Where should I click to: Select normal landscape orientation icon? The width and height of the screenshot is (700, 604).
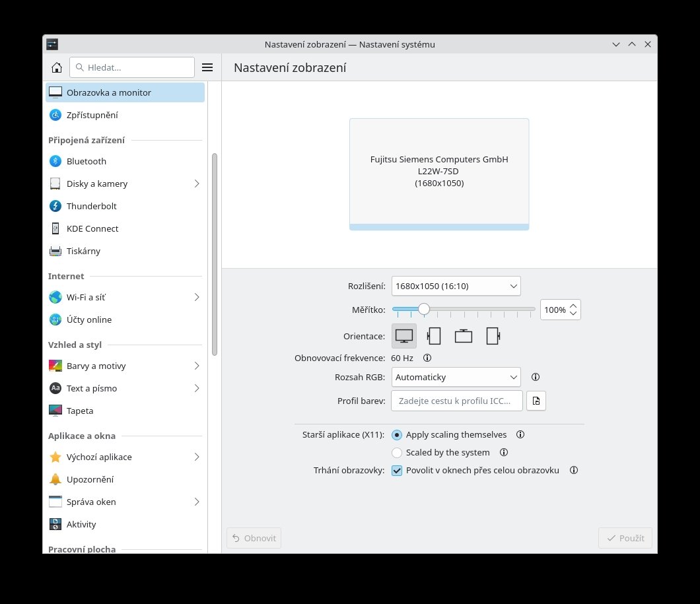[404, 336]
